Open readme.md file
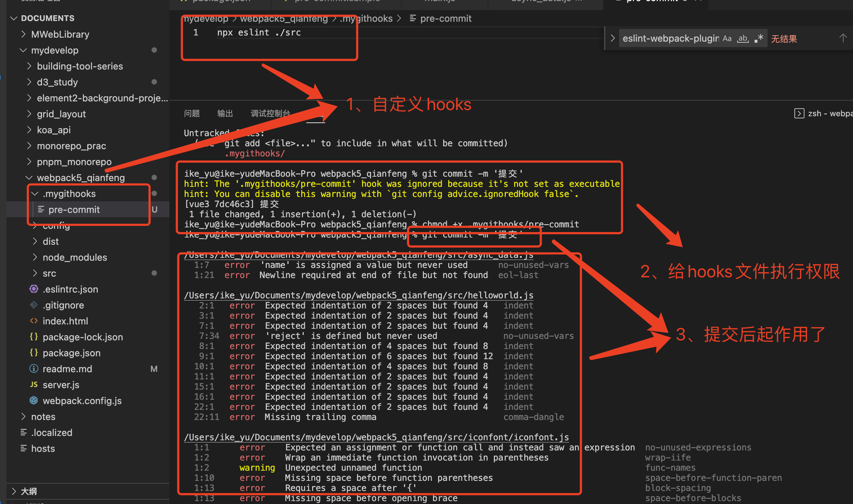 pos(67,369)
